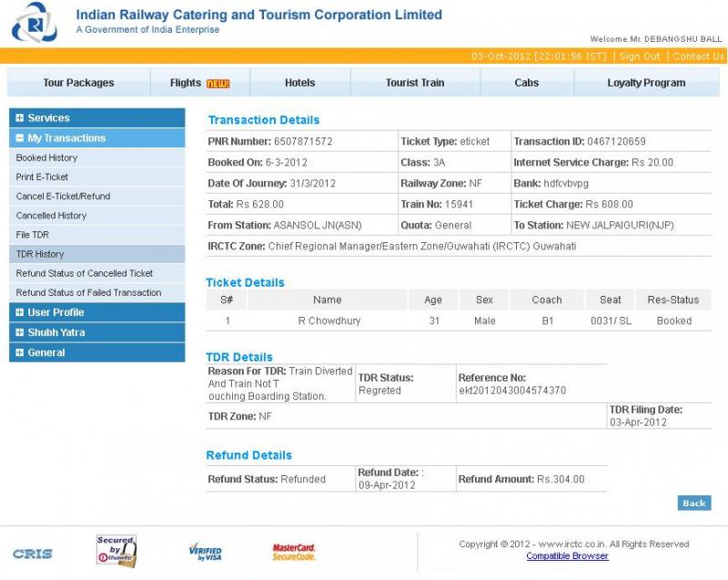Open the Compatible Browser link
728x580 pixels.
click(567, 556)
